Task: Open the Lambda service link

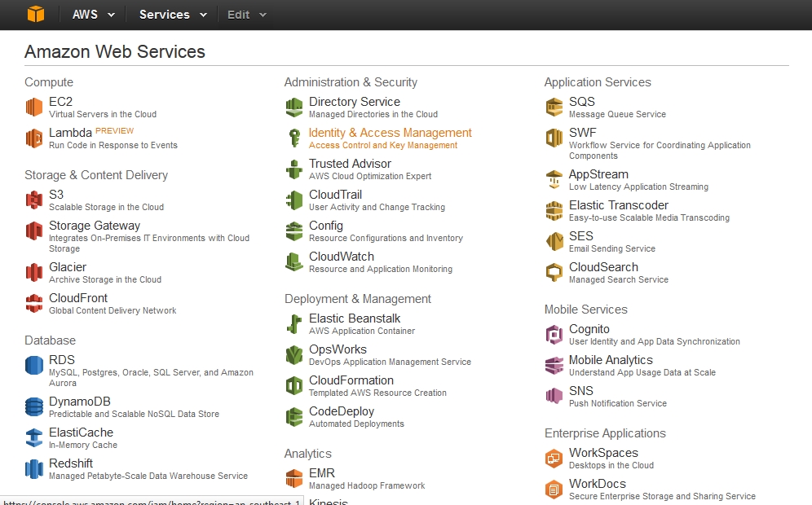Action: (70, 133)
